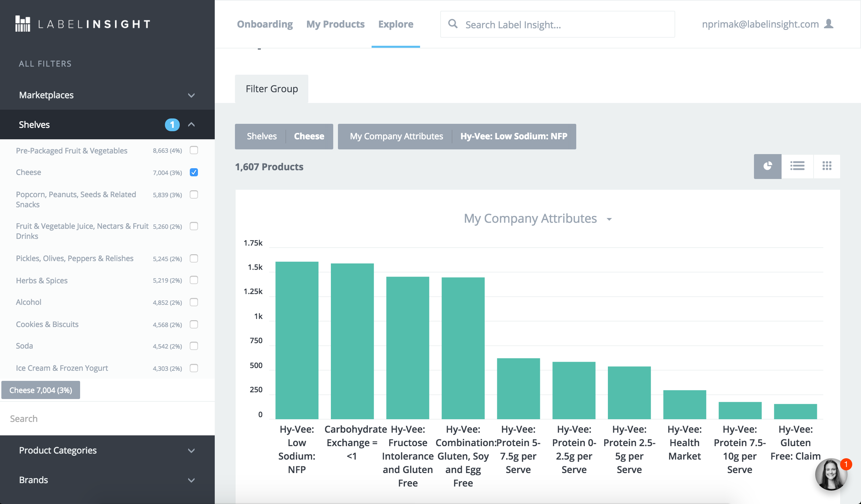Click the Shelves search input

pyautogui.click(x=107, y=419)
